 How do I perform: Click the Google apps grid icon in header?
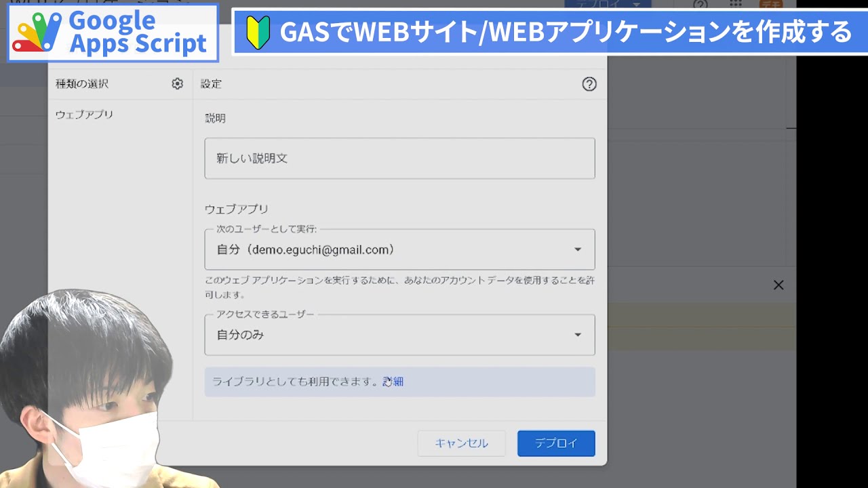[736, 5]
